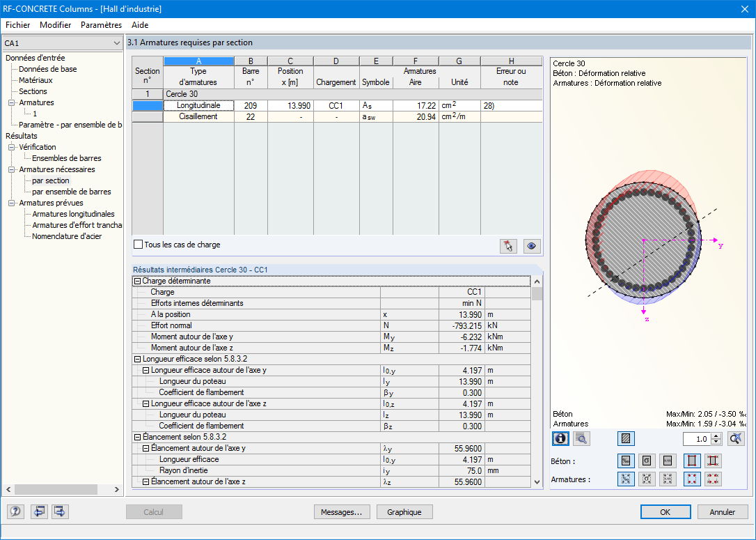756x540 pixels.
Task: Select column A header in table
Action: (198, 61)
